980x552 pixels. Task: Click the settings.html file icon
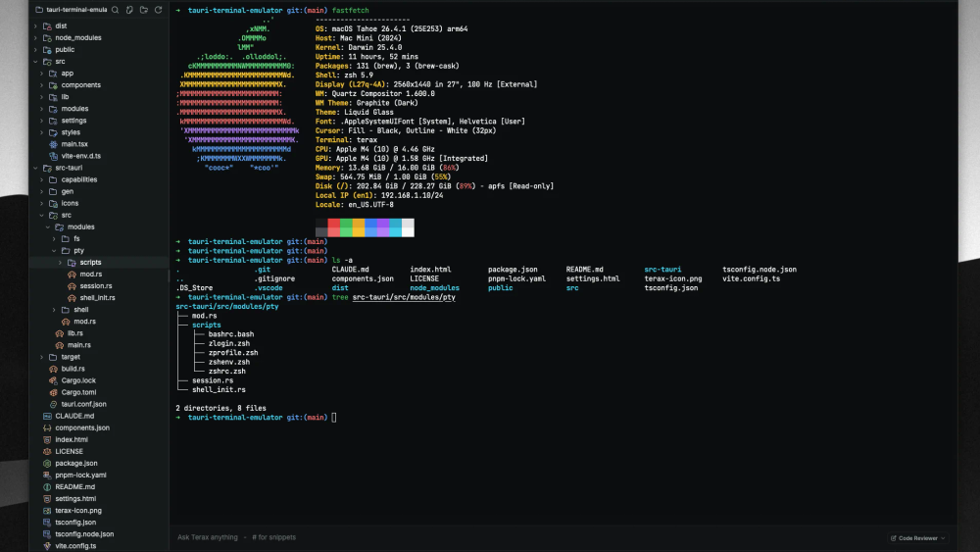pos(47,499)
